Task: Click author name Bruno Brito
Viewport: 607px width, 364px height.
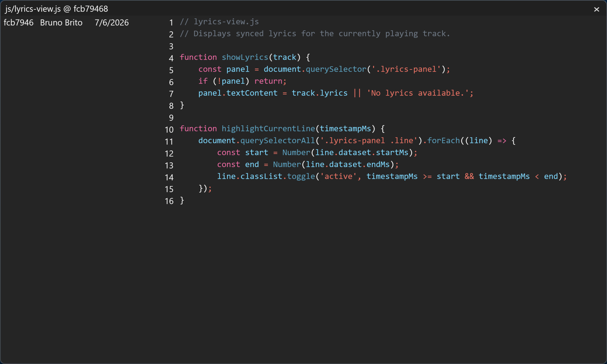Action: point(61,23)
